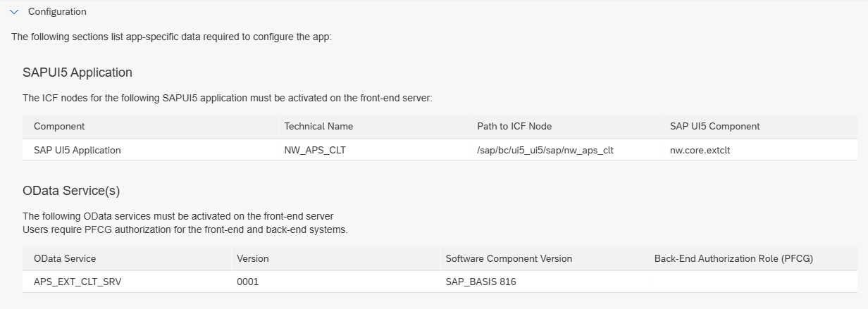Select the SAPUI5 Application heading
This screenshot has width=868, height=309.
tap(77, 72)
